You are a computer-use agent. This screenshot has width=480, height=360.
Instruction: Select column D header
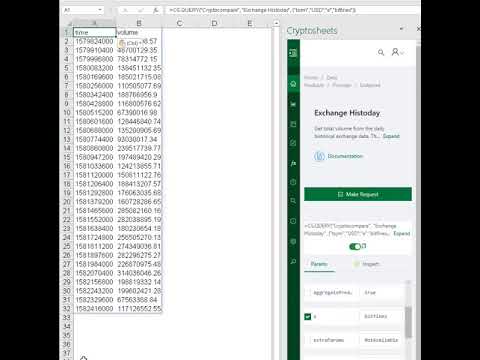pyautogui.click(x=214, y=23)
